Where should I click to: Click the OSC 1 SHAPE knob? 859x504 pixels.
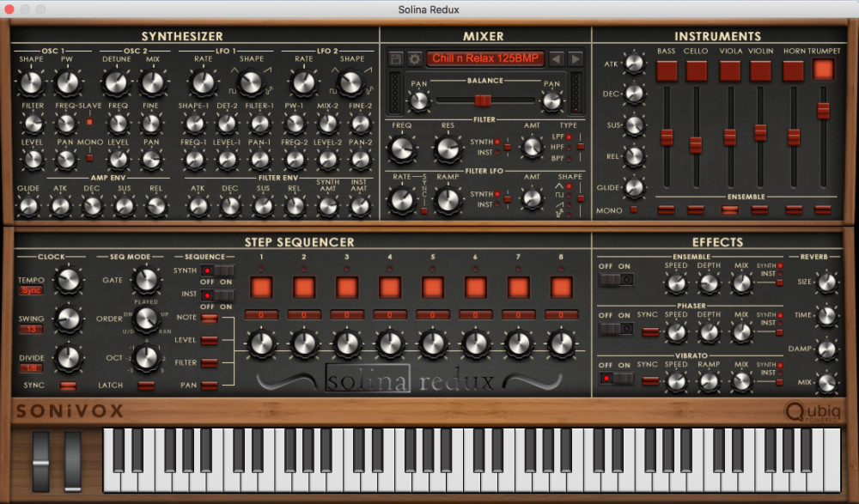[31, 82]
